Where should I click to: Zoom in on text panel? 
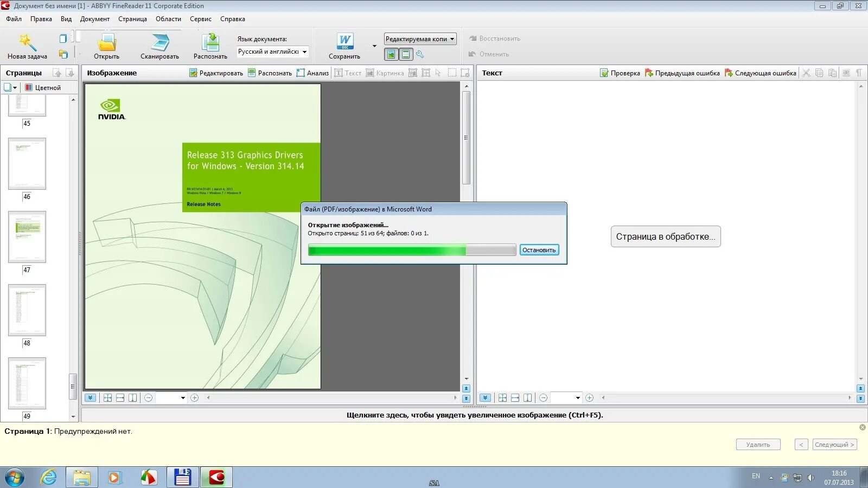click(589, 397)
